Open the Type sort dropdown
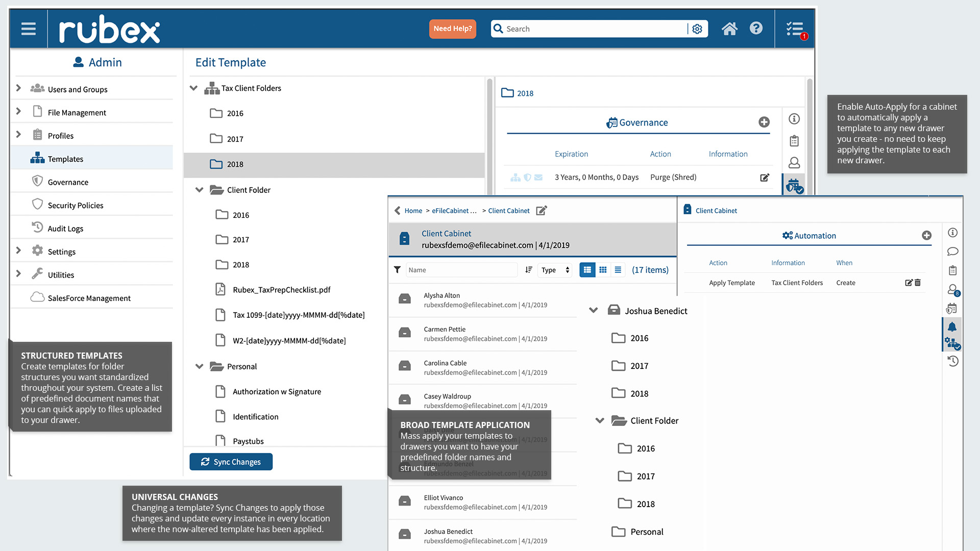 (555, 270)
